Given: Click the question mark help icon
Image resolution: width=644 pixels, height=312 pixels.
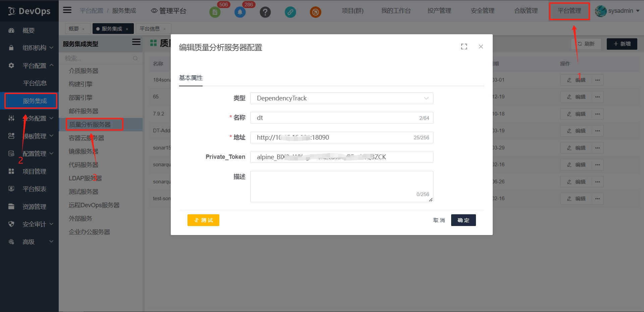Looking at the screenshot, I should 265,12.
